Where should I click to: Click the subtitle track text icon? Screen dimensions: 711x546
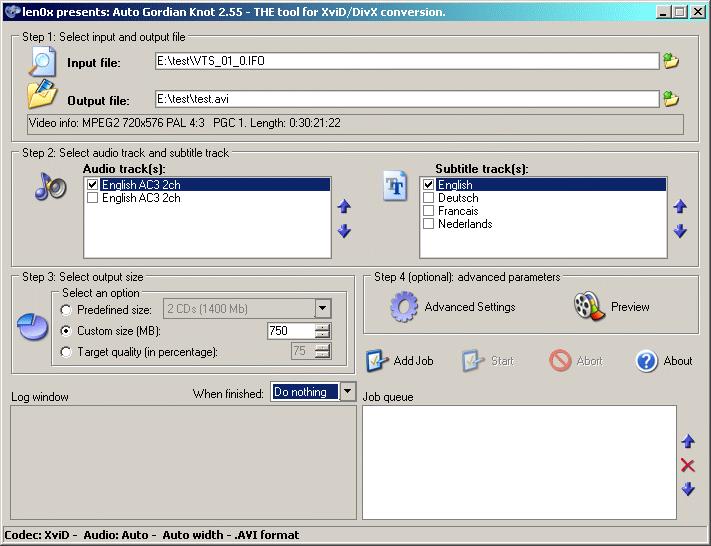395,185
